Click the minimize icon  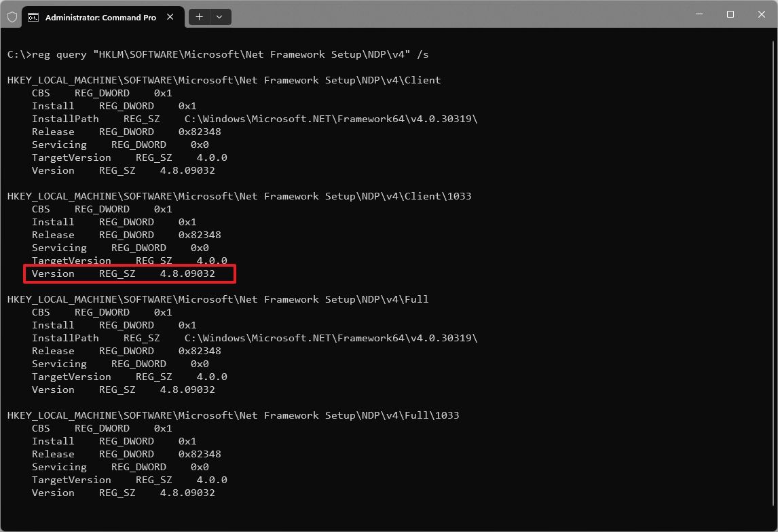tap(699, 14)
